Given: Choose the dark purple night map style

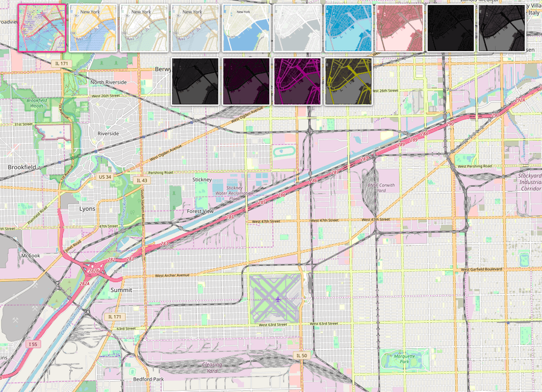Looking at the screenshot, I should 246,81.
